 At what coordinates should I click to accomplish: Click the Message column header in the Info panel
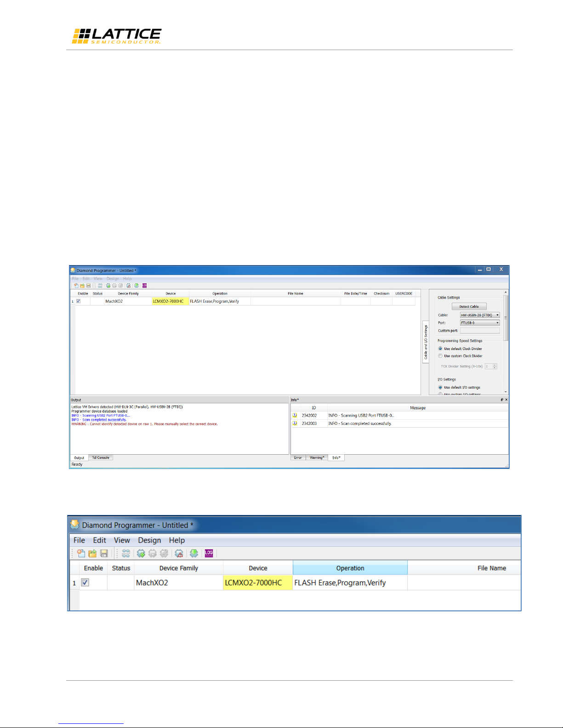click(x=418, y=408)
